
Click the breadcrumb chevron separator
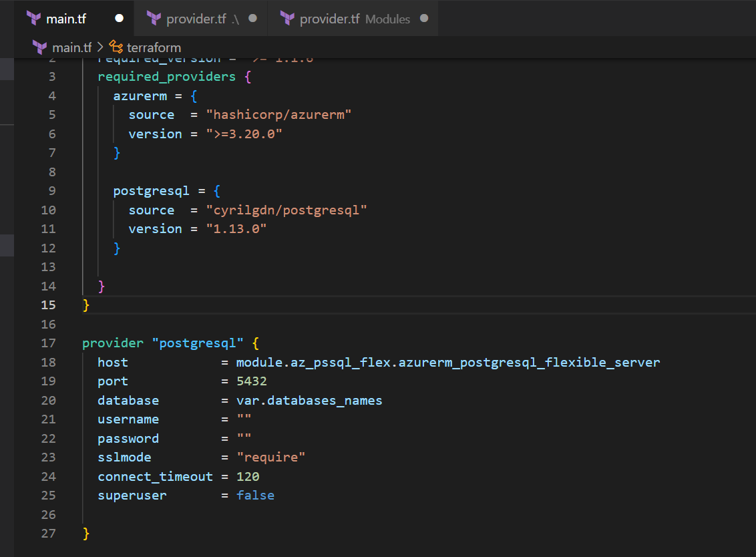click(x=100, y=47)
